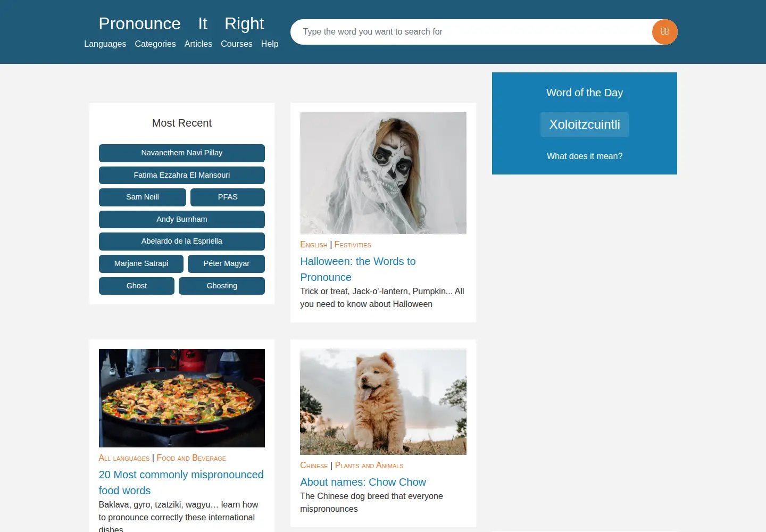This screenshot has width=766, height=532.
Task: Click the 'Most Recent' heading text
Action: 182,123
